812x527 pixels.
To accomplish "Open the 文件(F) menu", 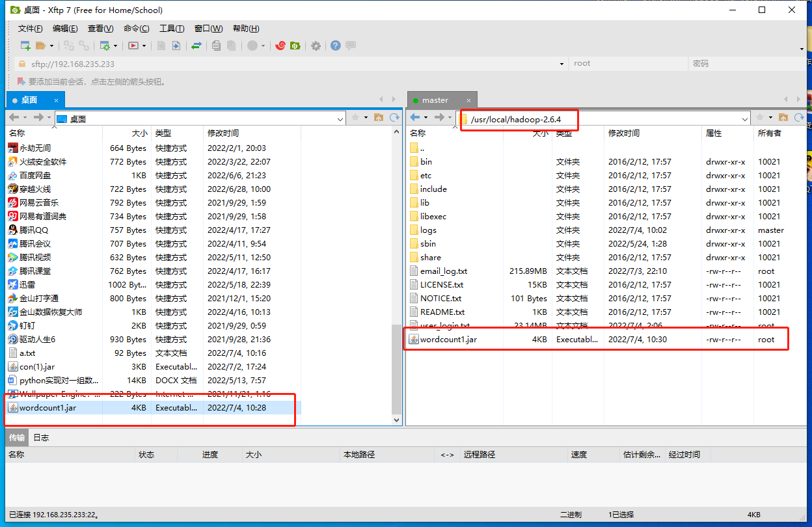I will pyautogui.click(x=30, y=29).
